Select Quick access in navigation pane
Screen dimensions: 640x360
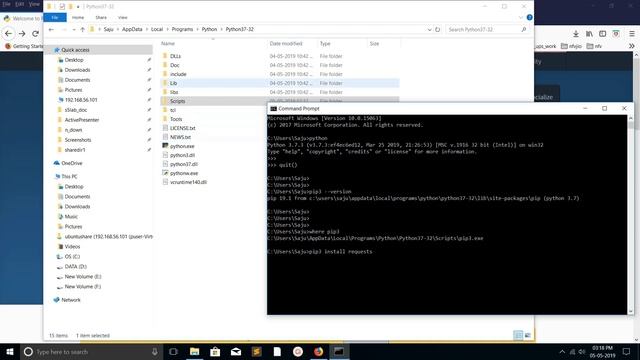[75, 50]
